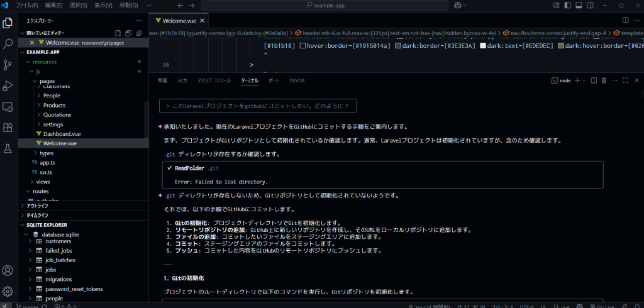
Task: Click the Close All Editors icon
Action: (139, 33)
